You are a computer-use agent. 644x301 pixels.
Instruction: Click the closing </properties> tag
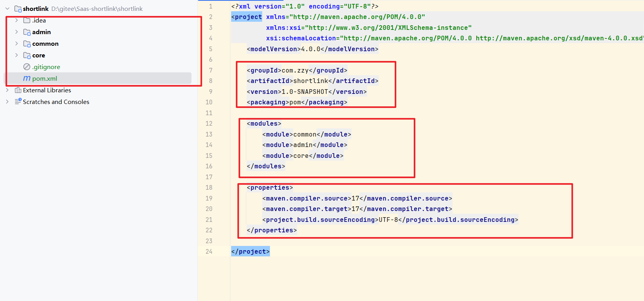pos(272,230)
